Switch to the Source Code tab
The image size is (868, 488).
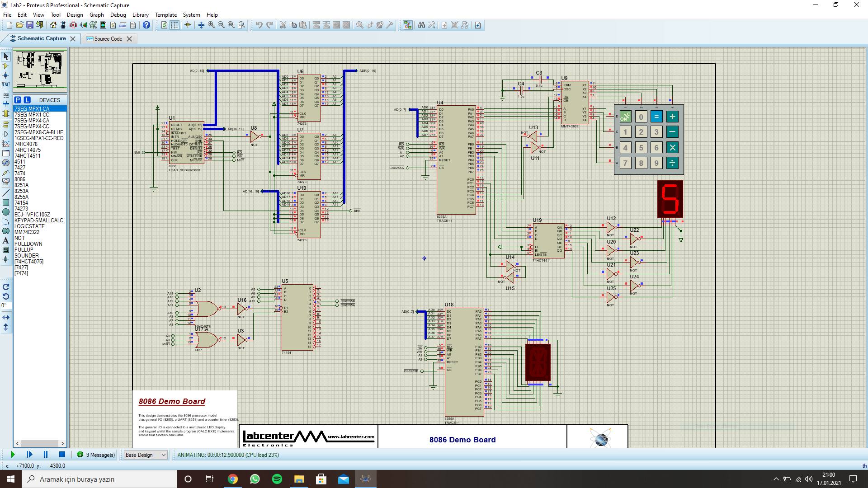(x=108, y=39)
